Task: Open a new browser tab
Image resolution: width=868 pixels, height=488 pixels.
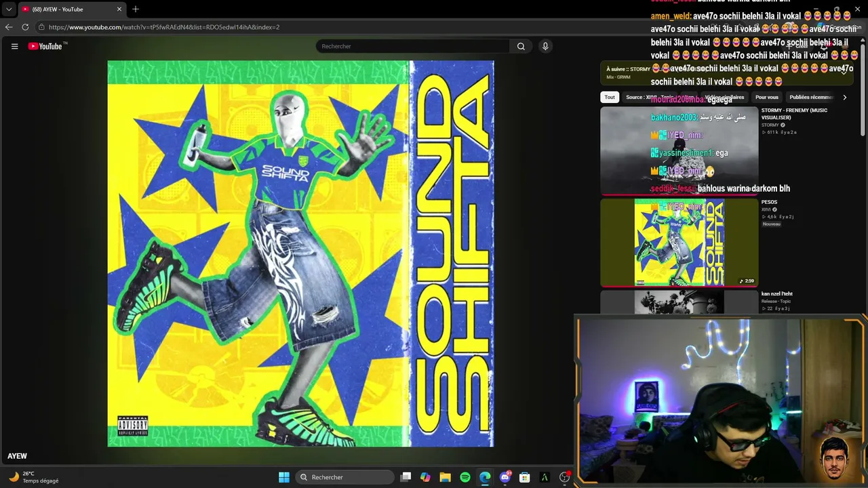Action: (136, 9)
